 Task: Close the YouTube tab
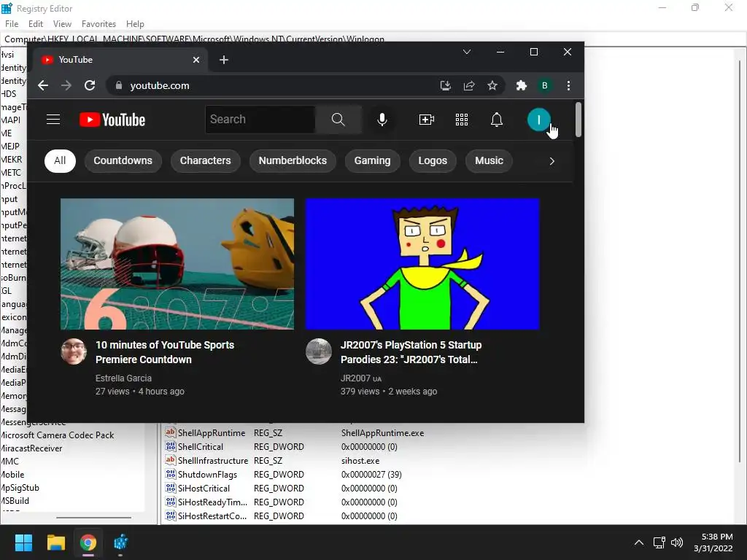pos(196,60)
